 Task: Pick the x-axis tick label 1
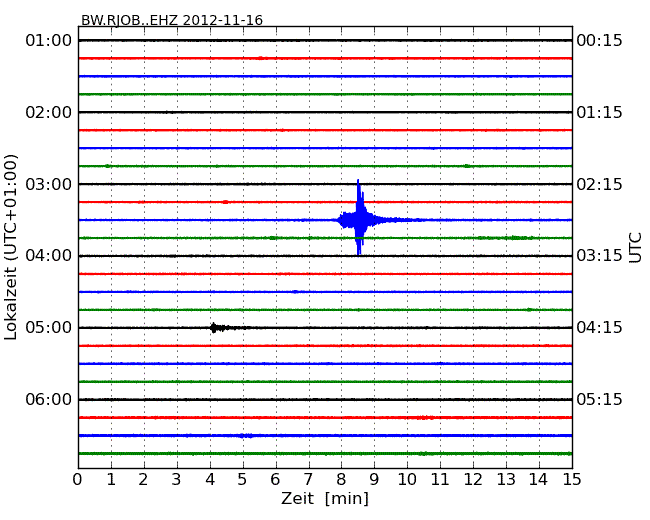111,480
